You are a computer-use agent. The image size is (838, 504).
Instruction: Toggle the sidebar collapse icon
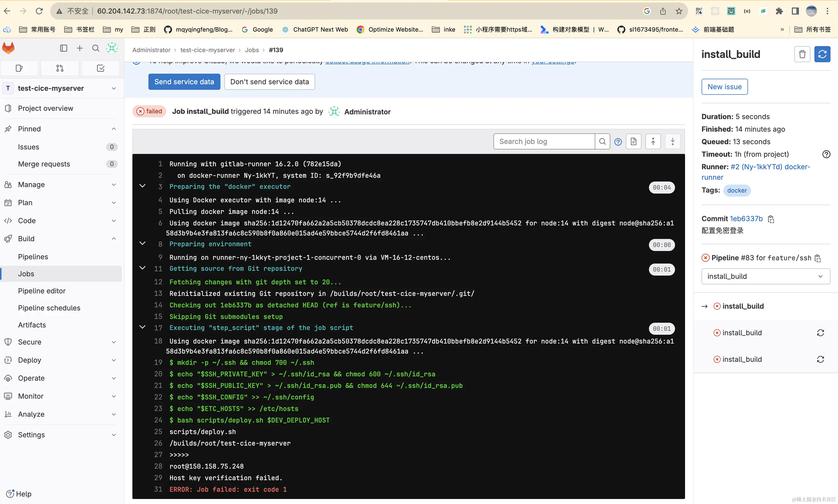[63, 48]
